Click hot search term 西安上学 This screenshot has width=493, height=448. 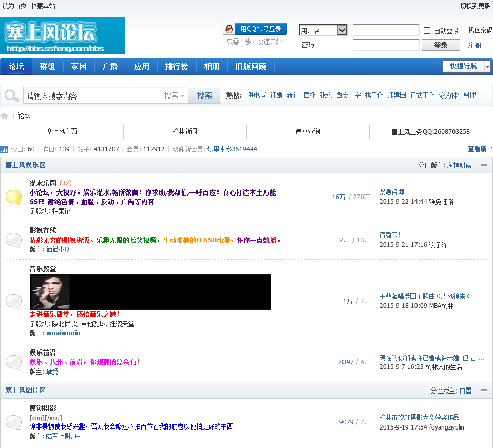[348, 95]
